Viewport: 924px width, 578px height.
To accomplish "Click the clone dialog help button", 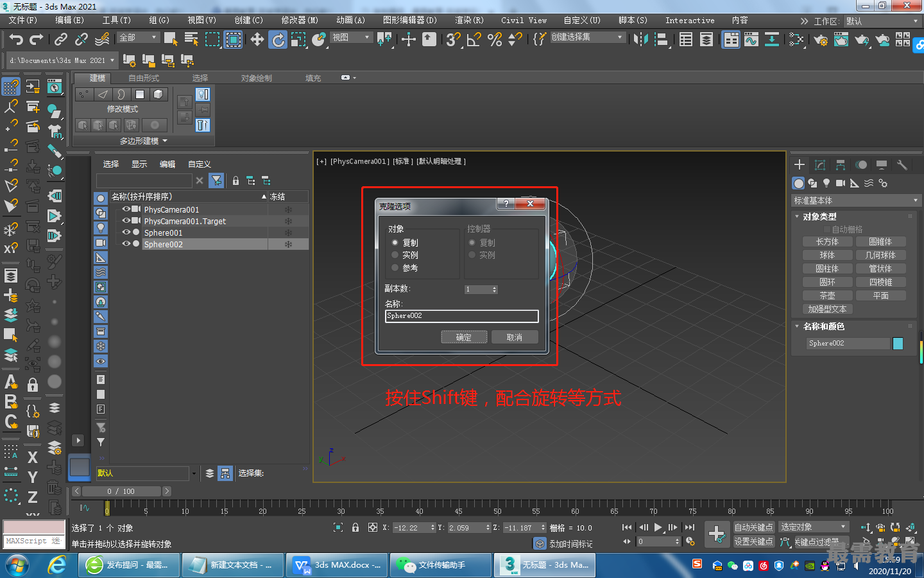I will [506, 204].
